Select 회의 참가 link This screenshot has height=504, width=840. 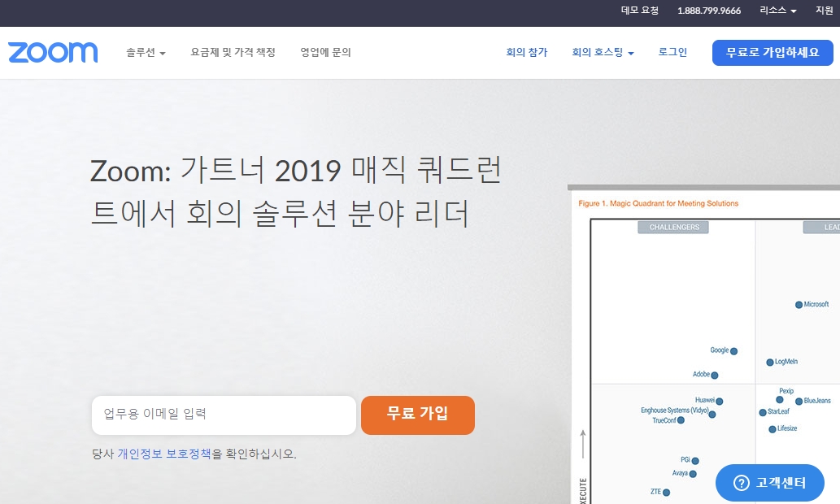[x=527, y=53]
